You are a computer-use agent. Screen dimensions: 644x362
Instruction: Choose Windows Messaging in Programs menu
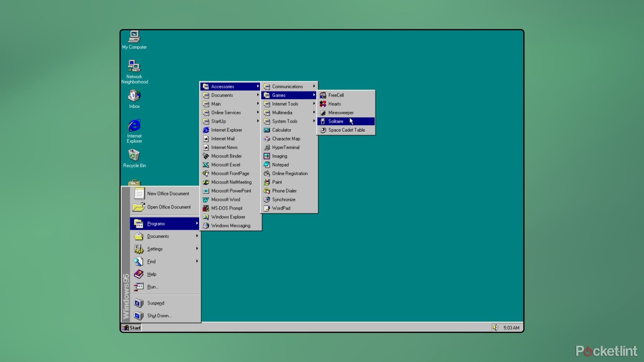tap(231, 226)
